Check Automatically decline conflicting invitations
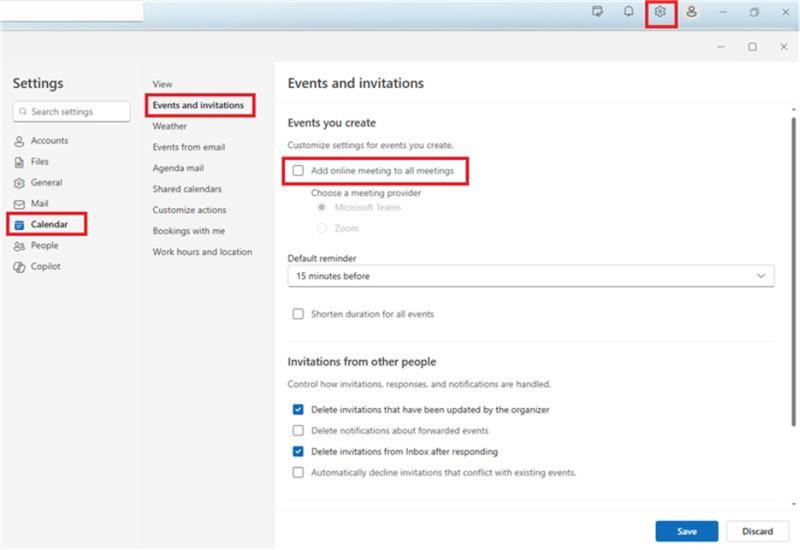800x550 pixels. (x=298, y=472)
